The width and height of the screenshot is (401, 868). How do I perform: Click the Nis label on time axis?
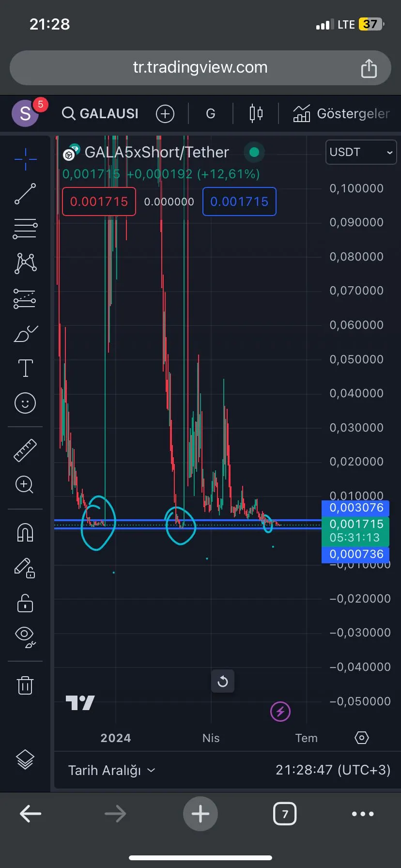pyautogui.click(x=211, y=738)
